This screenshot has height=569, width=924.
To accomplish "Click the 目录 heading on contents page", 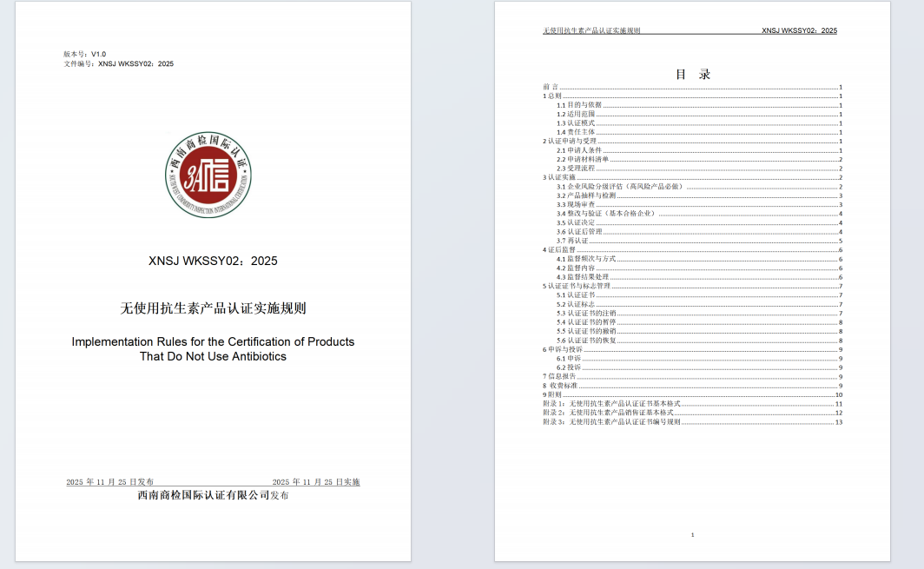I will 692,74.
